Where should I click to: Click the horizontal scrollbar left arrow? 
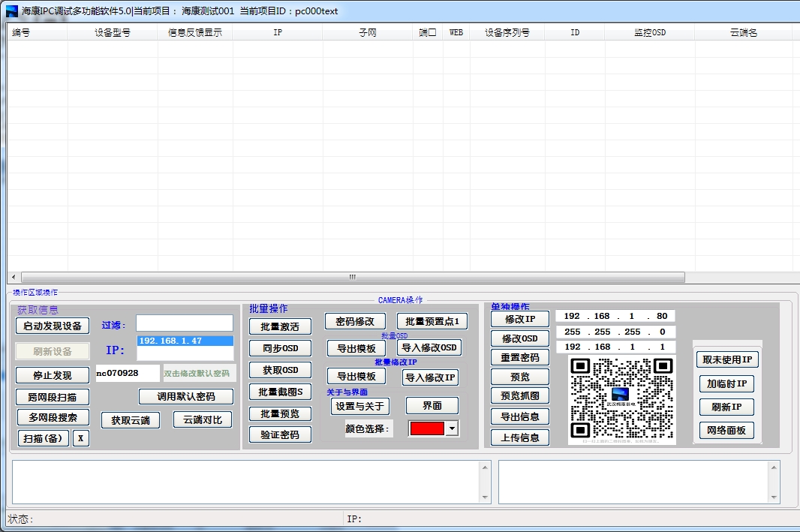[14, 277]
